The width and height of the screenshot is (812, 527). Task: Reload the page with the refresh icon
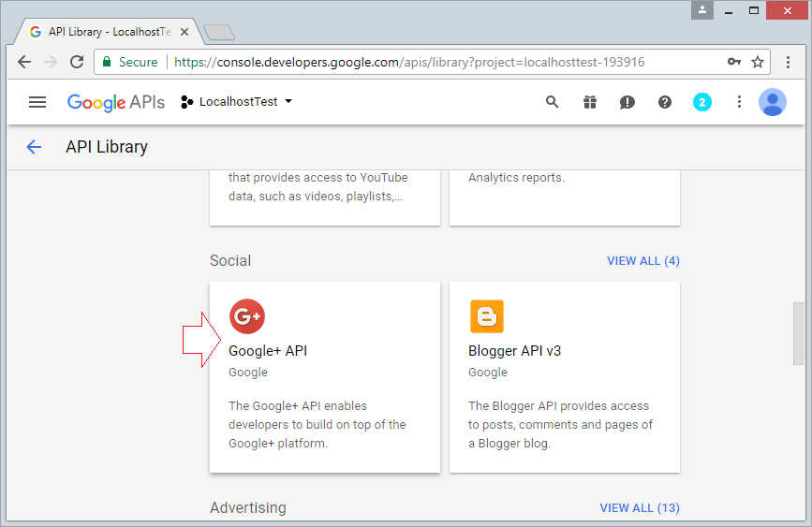pyautogui.click(x=77, y=62)
